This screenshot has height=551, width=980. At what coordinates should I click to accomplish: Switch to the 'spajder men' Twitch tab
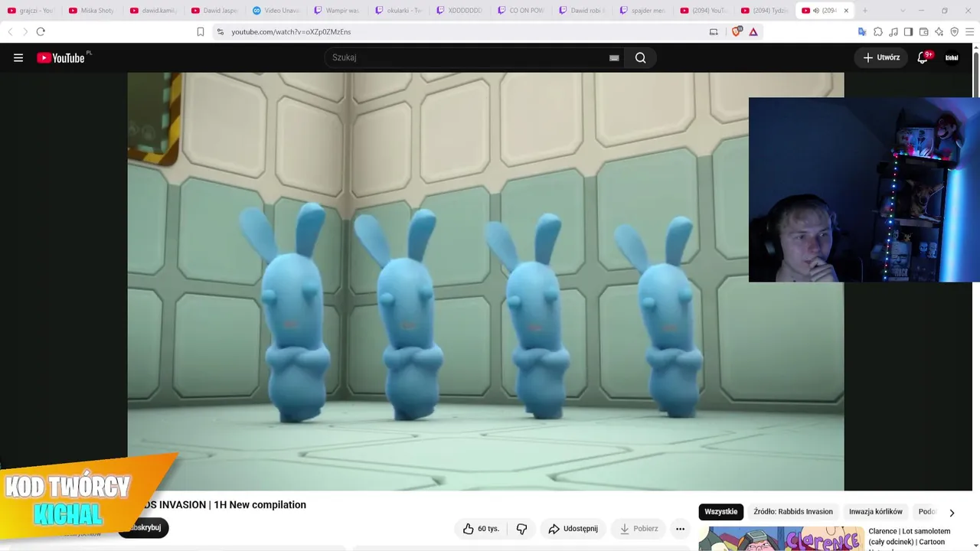tap(643, 11)
